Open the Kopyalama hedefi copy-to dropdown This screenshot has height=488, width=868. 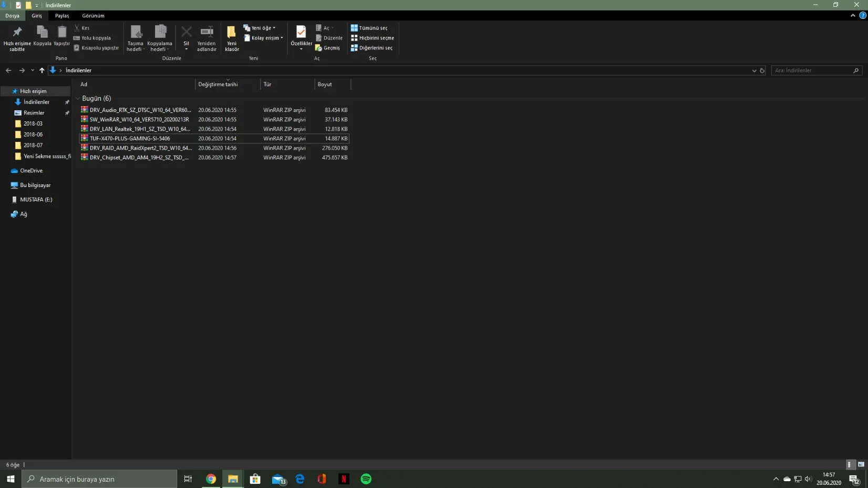coord(160,38)
